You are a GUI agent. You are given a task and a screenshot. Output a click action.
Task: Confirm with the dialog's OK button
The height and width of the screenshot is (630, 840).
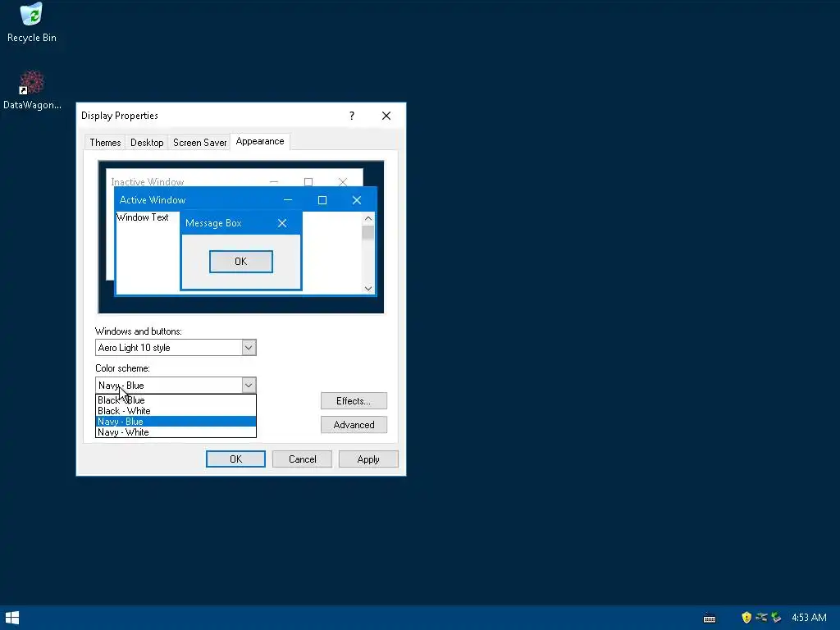click(x=235, y=459)
